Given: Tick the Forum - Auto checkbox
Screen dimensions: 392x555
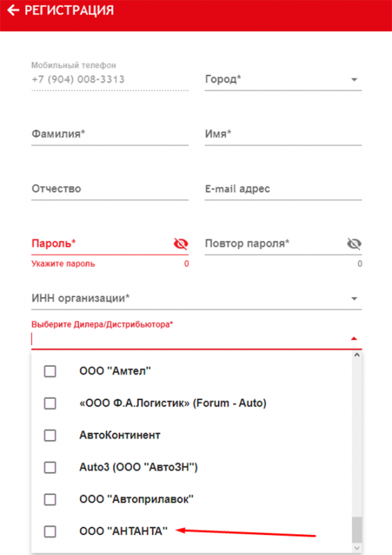Looking at the screenshot, I should [50, 403].
